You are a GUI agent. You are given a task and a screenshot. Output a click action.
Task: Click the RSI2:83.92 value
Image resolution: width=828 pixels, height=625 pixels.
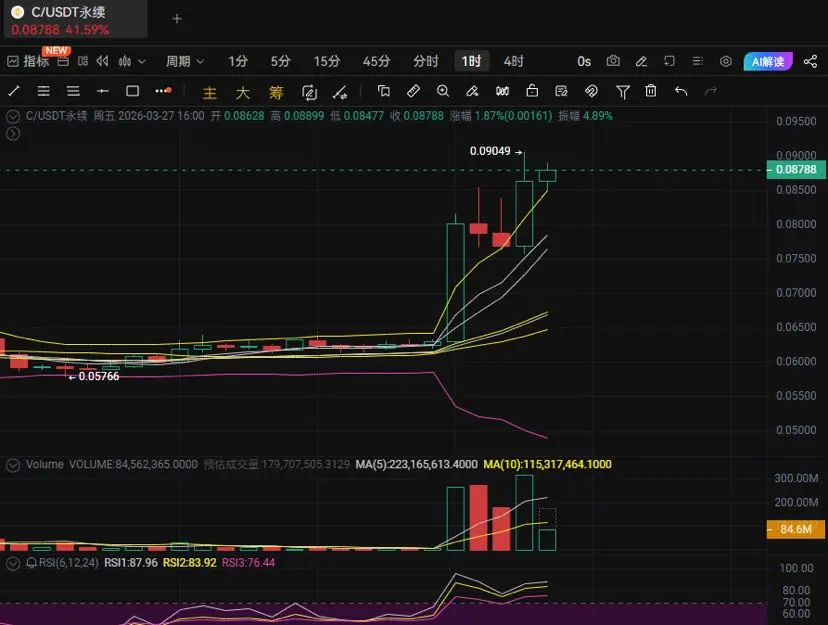(x=190, y=563)
